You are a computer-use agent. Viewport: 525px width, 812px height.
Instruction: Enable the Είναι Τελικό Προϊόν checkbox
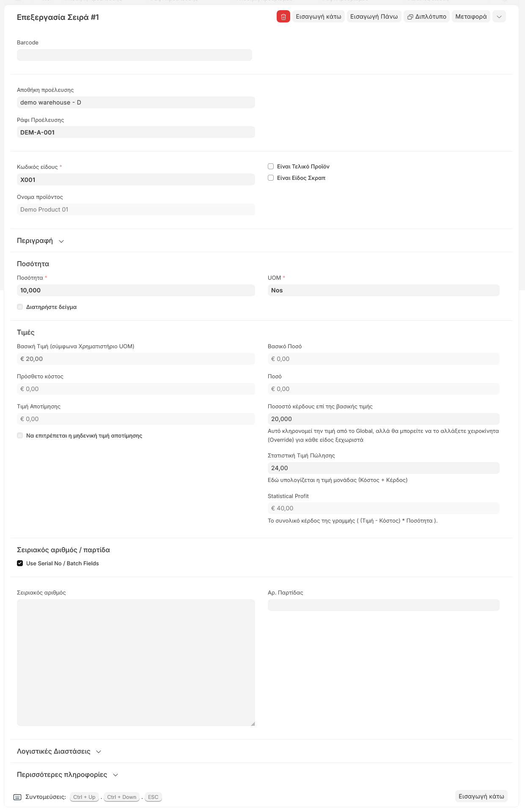click(271, 166)
